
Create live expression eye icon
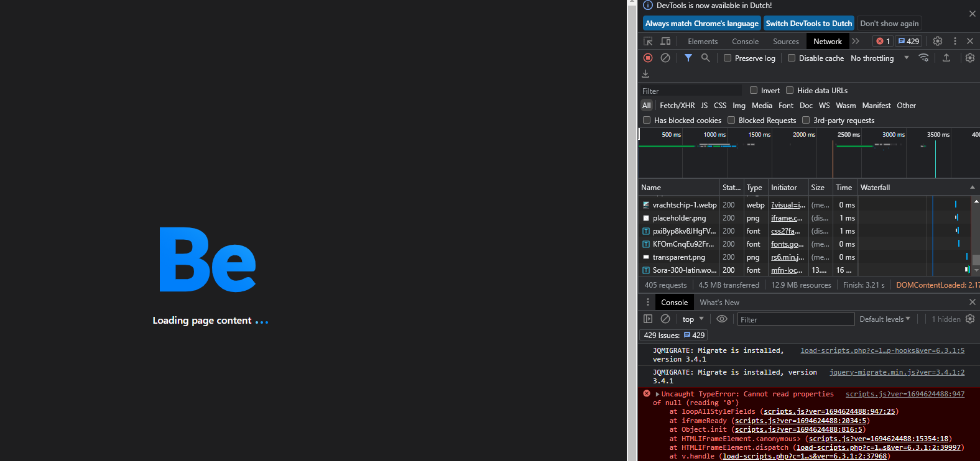[722, 319]
